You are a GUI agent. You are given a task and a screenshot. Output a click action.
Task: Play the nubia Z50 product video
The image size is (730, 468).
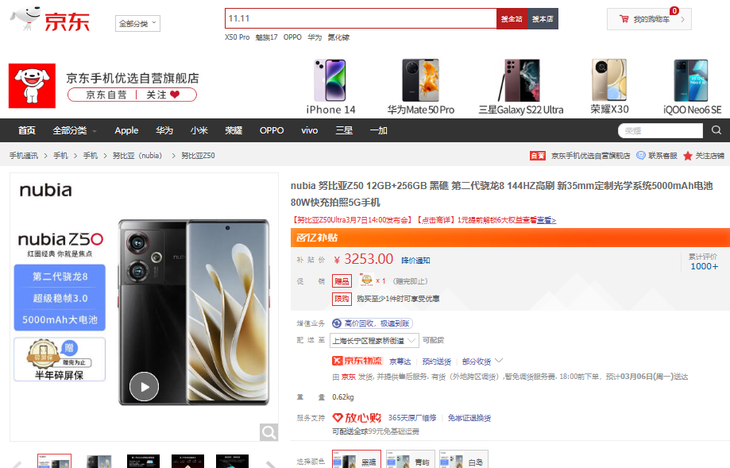click(144, 387)
